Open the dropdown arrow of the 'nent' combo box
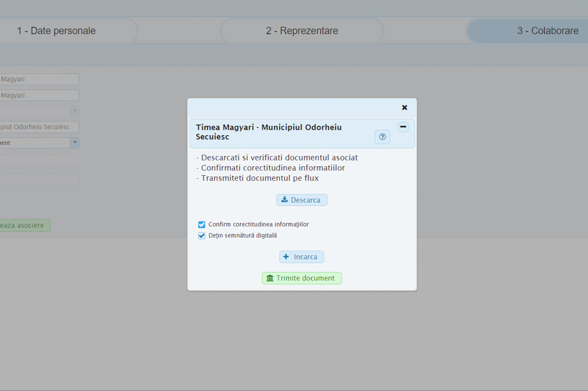 tap(75, 143)
